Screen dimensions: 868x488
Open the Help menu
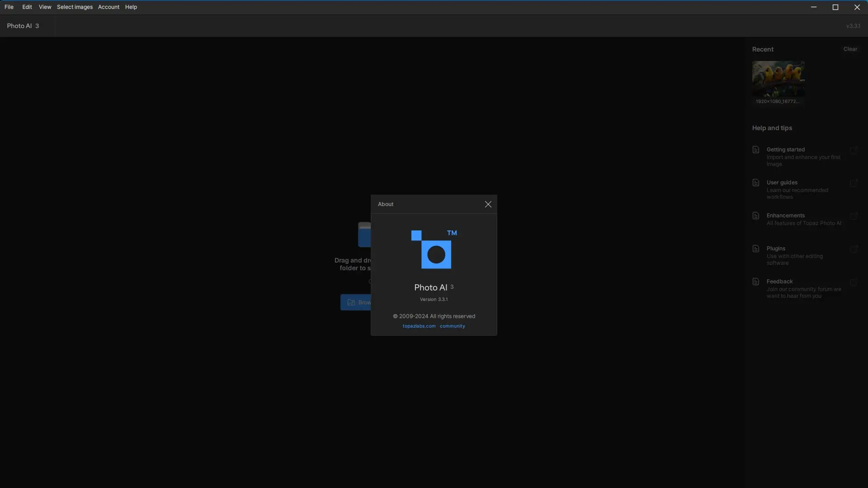[x=131, y=7]
